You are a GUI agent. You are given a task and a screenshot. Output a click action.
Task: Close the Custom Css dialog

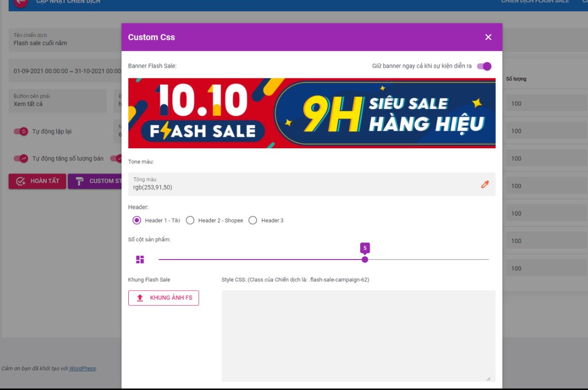tap(488, 37)
